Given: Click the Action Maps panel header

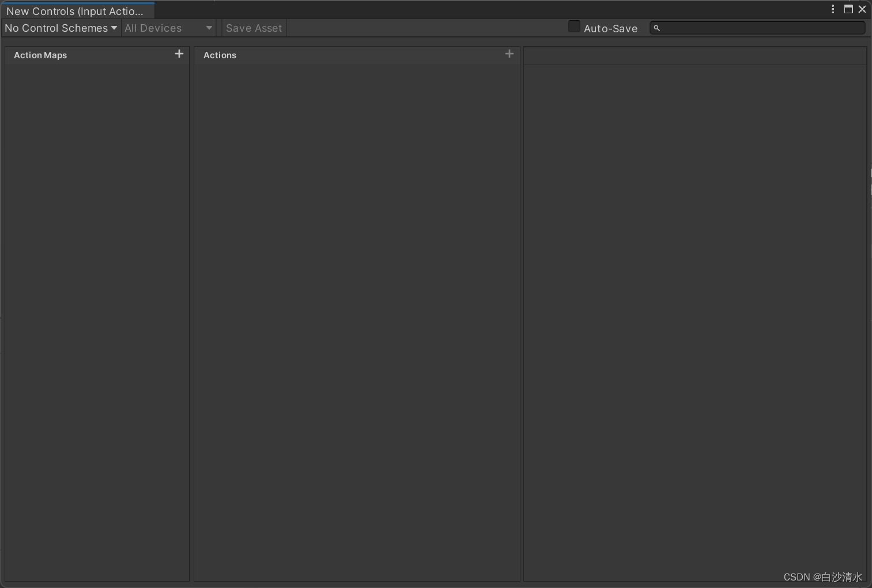Looking at the screenshot, I should pyautogui.click(x=40, y=55).
